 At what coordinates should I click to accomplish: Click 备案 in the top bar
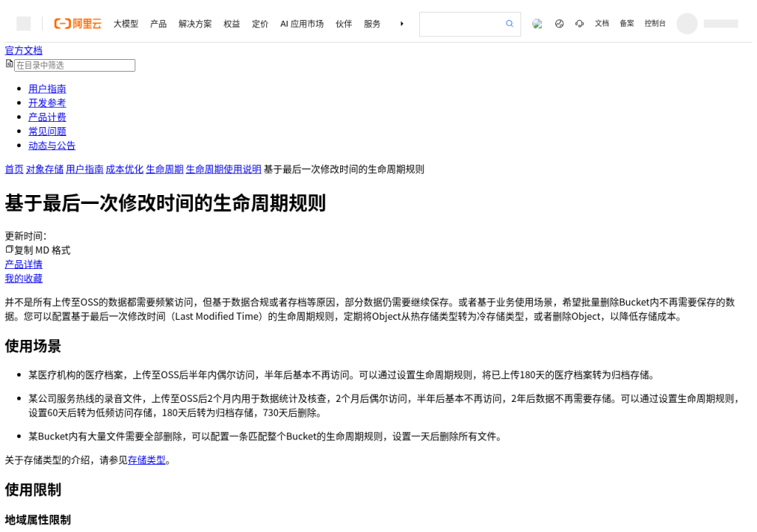(x=627, y=23)
